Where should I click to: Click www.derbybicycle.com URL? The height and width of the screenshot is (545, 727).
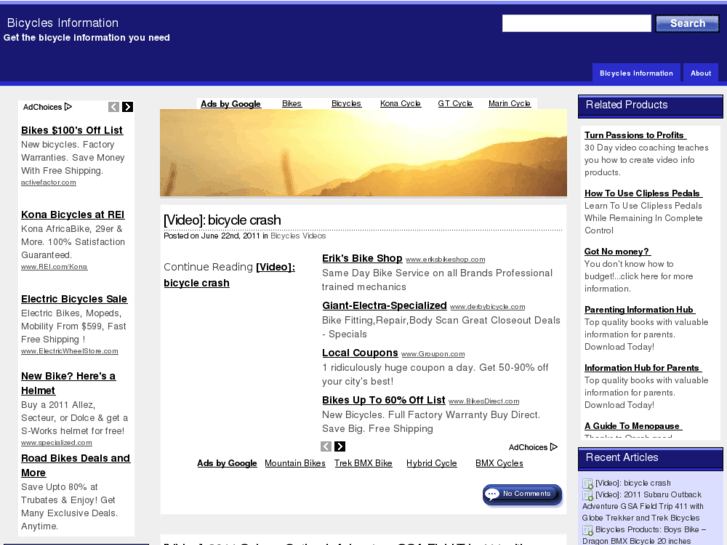[x=487, y=307]
